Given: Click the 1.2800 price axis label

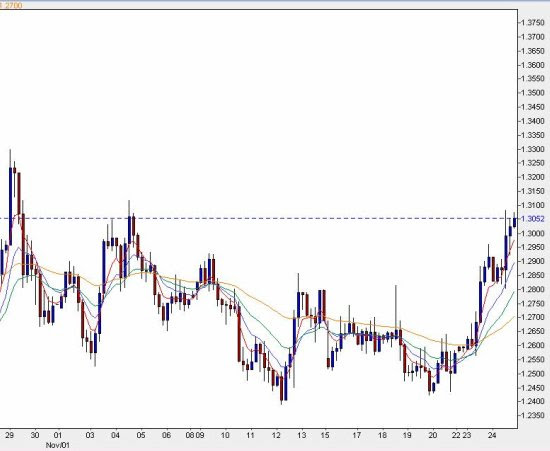Looking at the screenshot, I should 533,289.
